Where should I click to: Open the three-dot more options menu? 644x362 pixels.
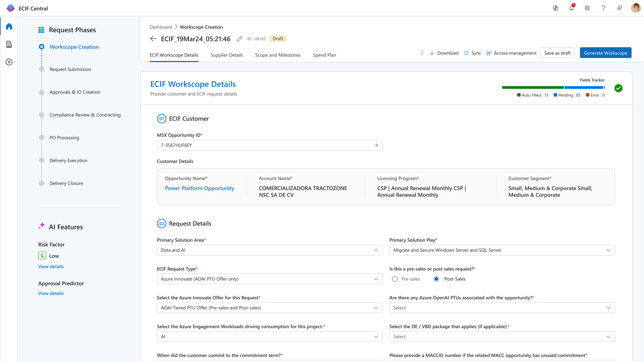point(422,53)
